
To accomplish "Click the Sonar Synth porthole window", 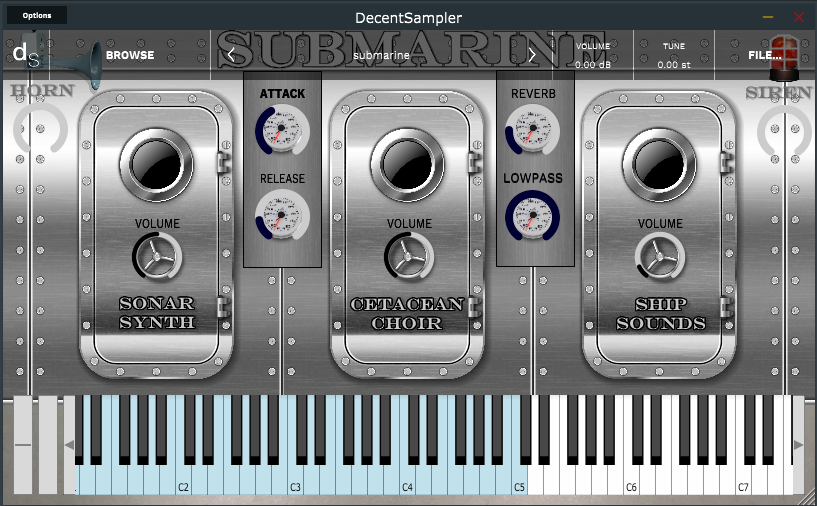I will pos(156,165).
